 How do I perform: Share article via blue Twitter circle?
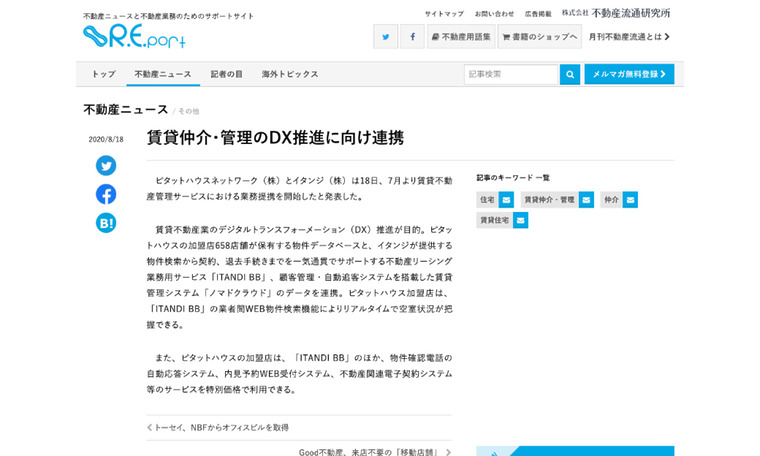106,166
